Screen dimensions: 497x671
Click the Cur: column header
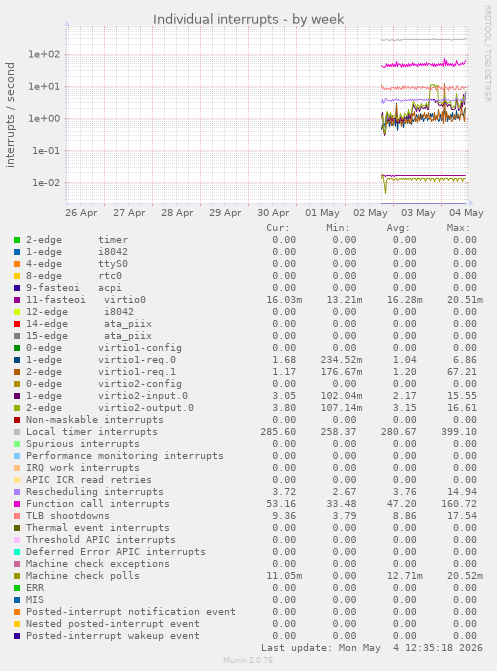278,228
